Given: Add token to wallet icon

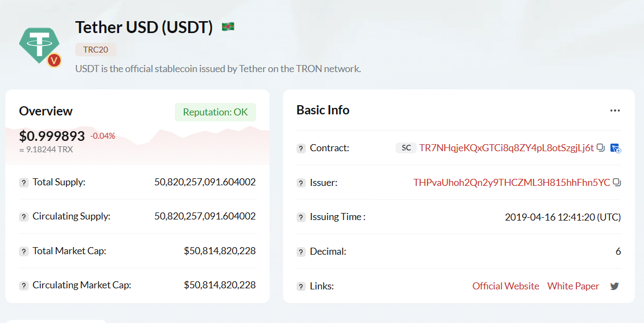Looking at the screenshot, I should pyautogui.click(x=615, y=148).
